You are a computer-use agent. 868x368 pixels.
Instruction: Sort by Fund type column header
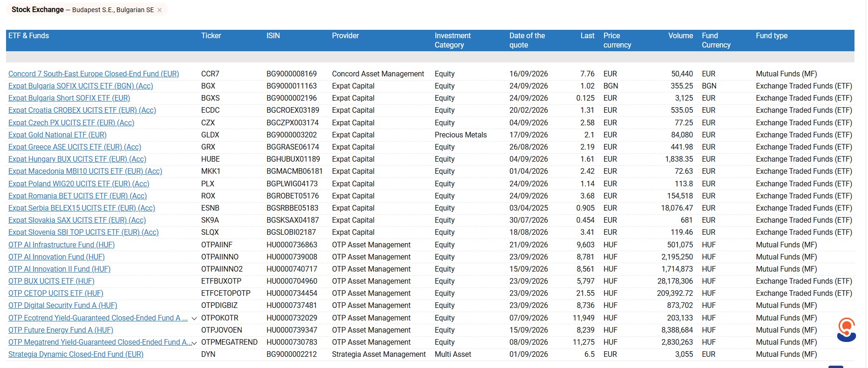click(772, 35)
